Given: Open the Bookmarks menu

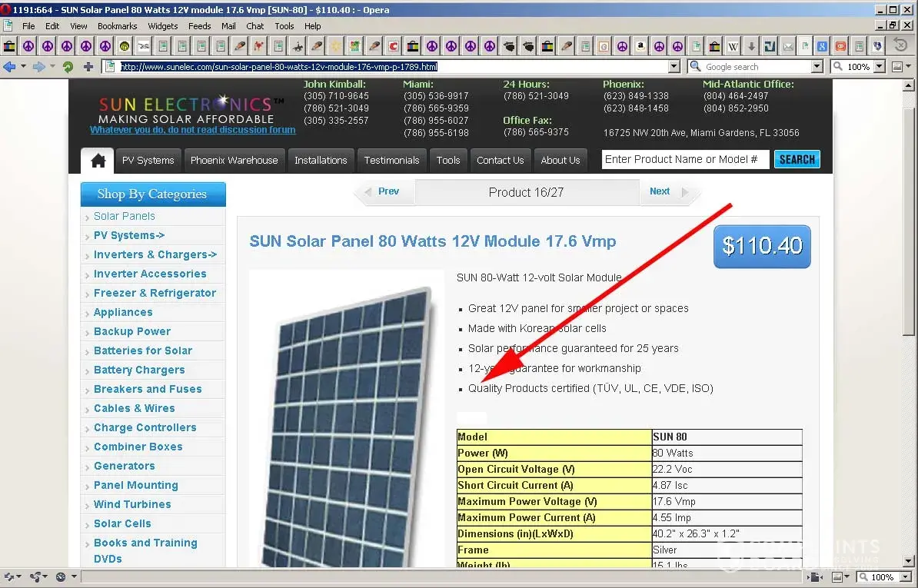Looking at the screenshot, I should [117, 26].
